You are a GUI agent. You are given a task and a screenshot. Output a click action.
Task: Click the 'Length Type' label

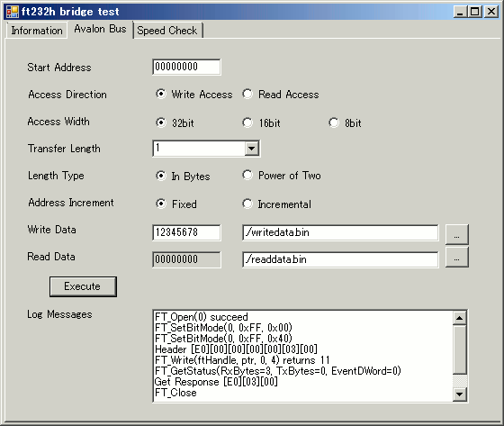(x=56, y=176)
